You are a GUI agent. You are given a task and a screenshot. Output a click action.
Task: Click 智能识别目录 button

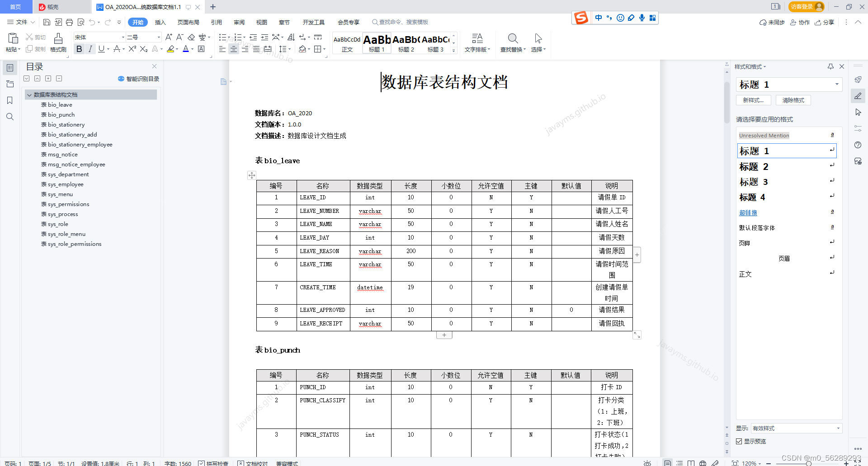point(139,79)
